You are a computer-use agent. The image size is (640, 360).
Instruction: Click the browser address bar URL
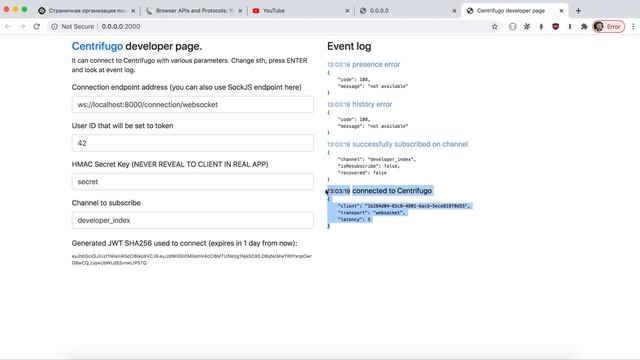coord(121,27)
